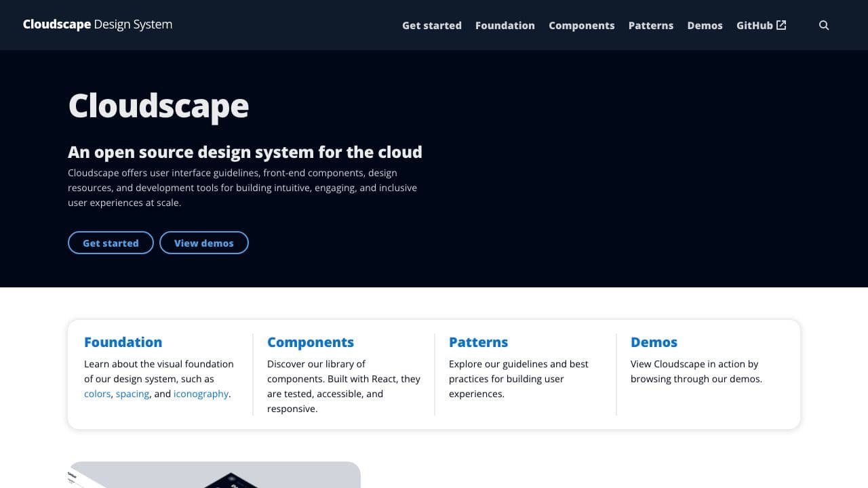Follow the iconography link
The image size is (868, 488).
201,394
